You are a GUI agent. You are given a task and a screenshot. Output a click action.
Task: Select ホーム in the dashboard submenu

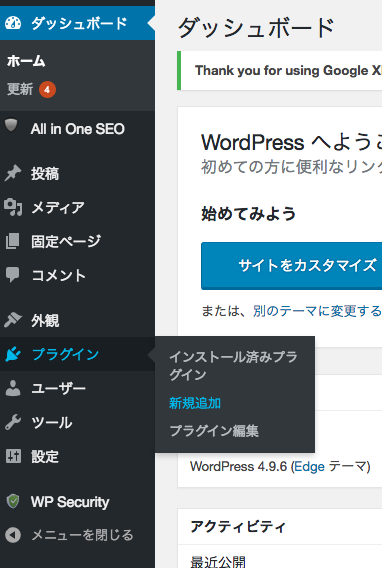26,61
